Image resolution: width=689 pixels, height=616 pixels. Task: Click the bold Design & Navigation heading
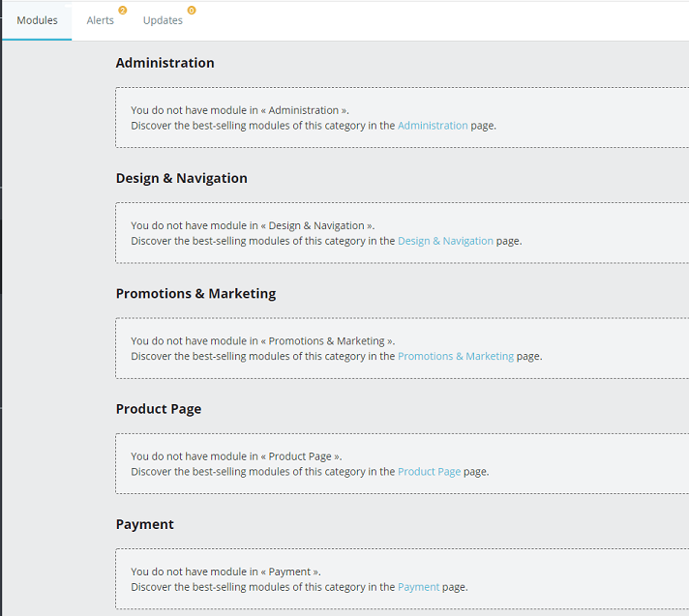181,178
